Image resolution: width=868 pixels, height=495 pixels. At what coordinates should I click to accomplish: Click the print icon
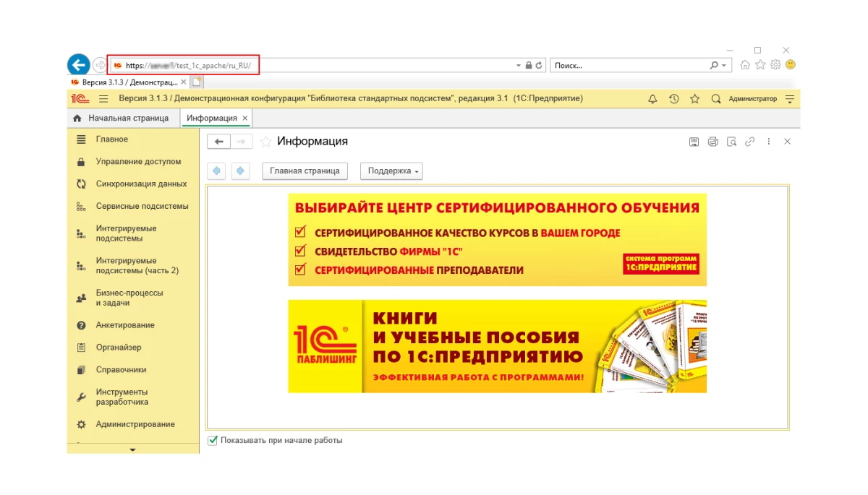point(712,142)
